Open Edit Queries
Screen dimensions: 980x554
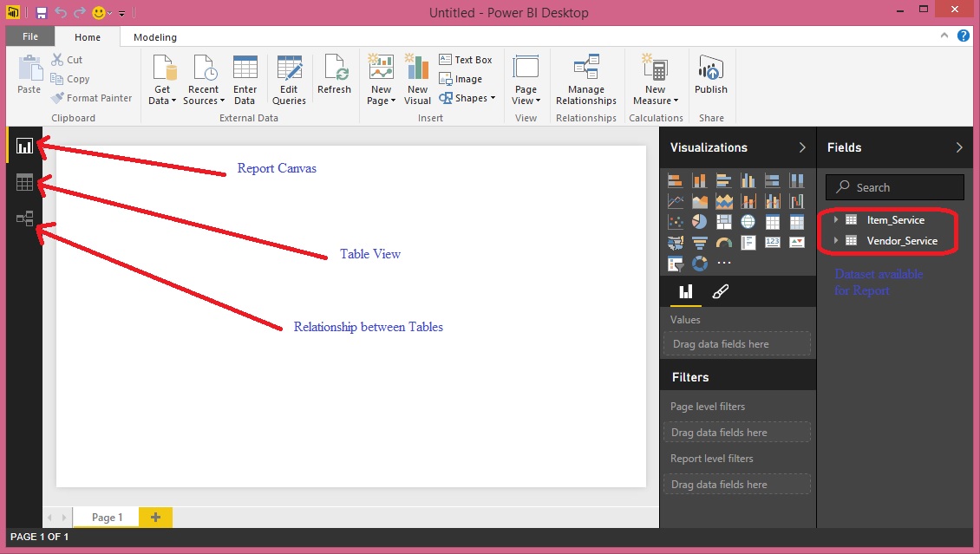click(x=289, y=78)
